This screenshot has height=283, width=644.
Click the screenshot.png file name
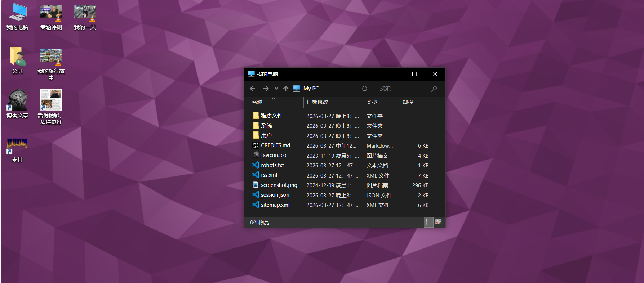click(x=279, y=185)
